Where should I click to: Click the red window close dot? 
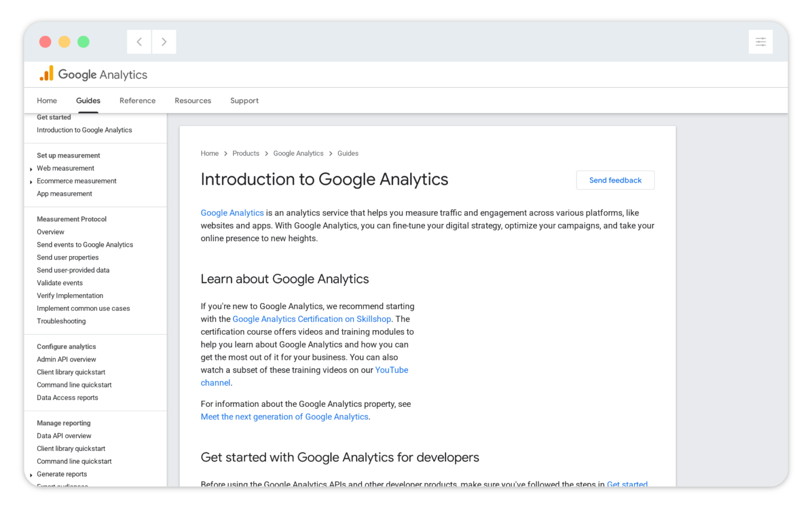pyautogui.click(x=45, y=42)
